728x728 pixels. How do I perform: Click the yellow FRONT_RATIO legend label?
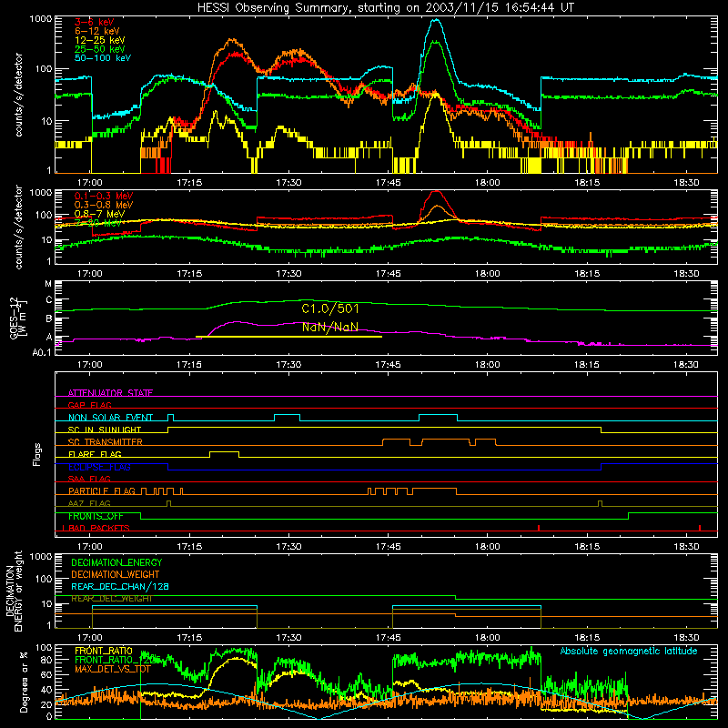pos(104,651)
